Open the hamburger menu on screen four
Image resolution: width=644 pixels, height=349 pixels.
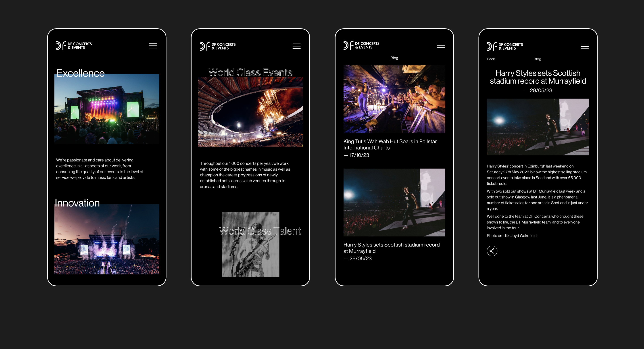[586, 46]
